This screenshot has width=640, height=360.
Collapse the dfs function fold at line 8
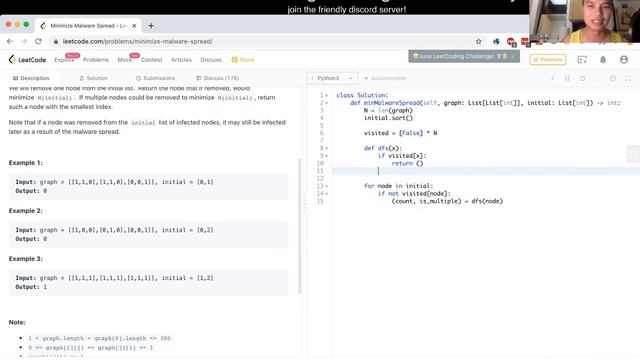click(327, 149)
